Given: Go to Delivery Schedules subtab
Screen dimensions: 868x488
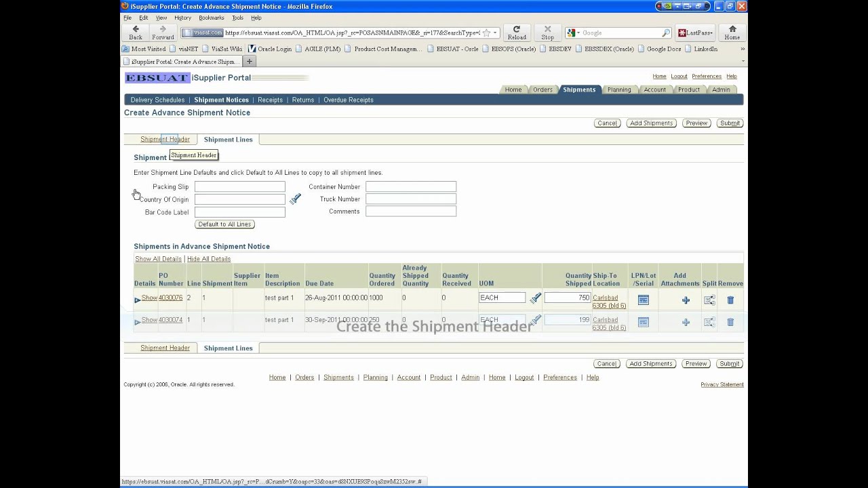Looking at the screenshot, I should (x=157, y=100).
